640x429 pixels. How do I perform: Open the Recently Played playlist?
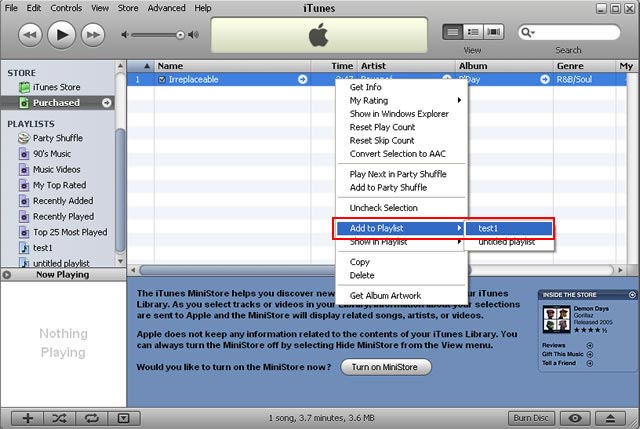63,216
